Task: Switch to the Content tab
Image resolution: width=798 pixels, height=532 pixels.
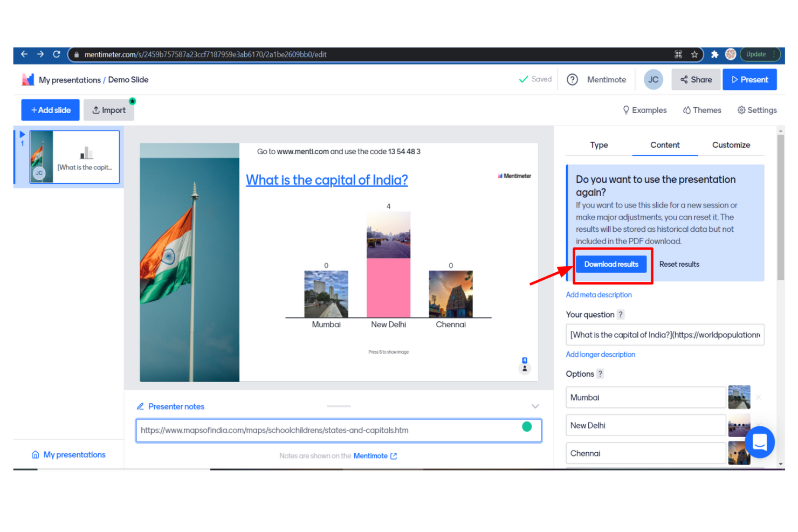Action: coord(665,145)
